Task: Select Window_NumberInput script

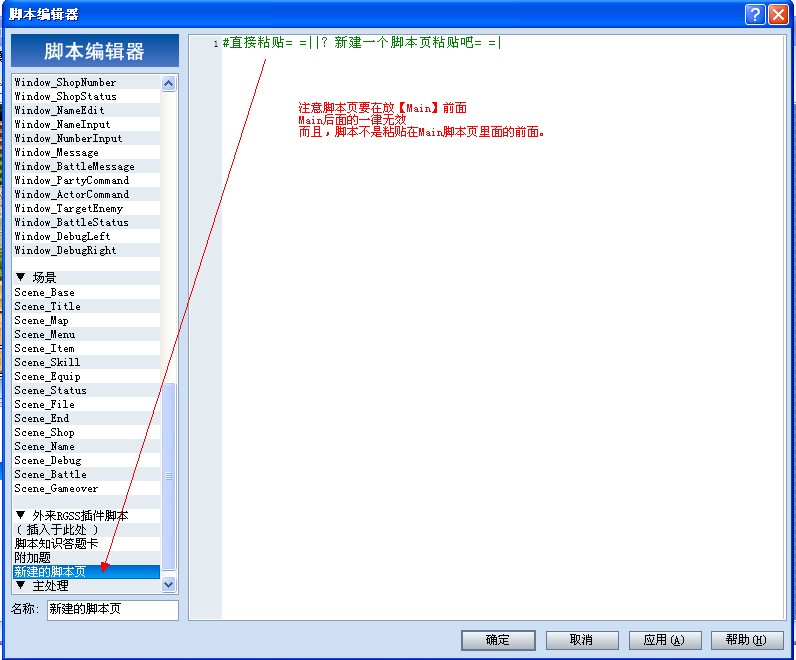Action: pos(86,138)
